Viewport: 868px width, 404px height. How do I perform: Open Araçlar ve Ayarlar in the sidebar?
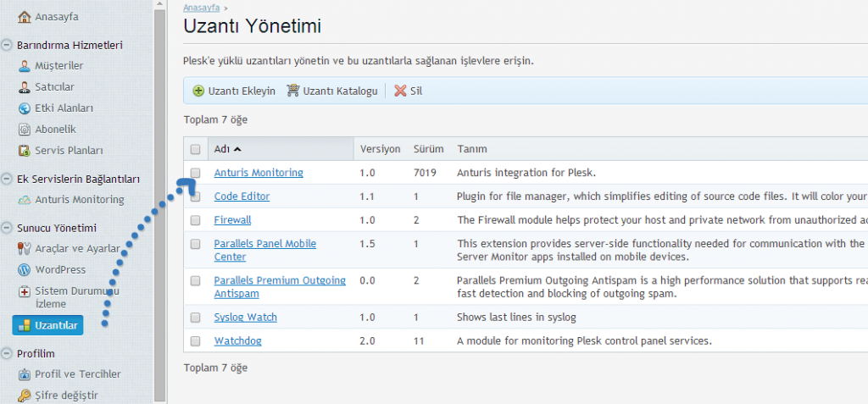coord(77,248)
